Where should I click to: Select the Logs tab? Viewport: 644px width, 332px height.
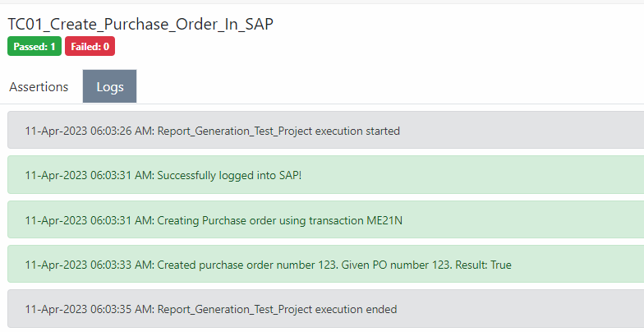(x=110, y=86)
